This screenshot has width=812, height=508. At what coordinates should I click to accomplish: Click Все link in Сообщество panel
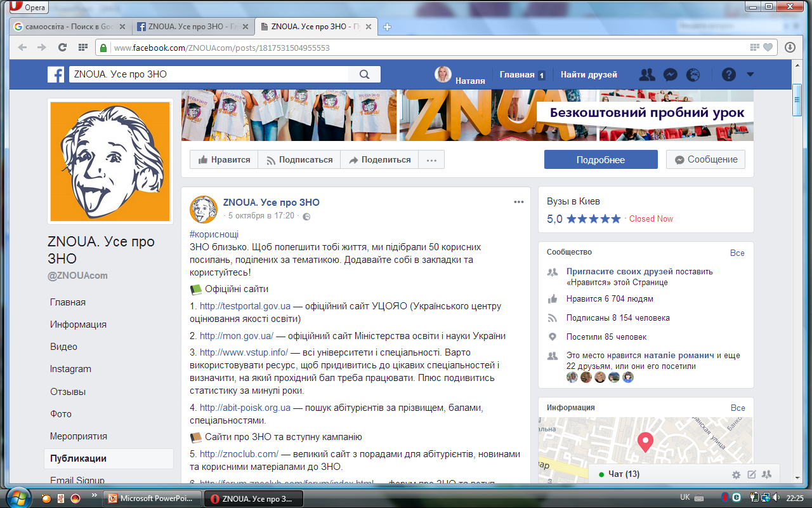pos(737,253)
